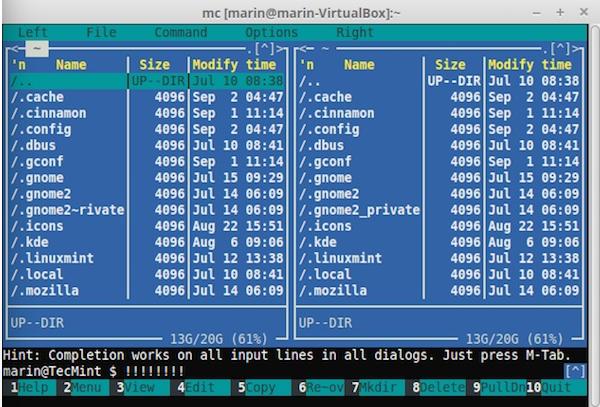
Task: Open right panel directory history [^] indicator
Action: pyautogui.click(x=566, y=47)
